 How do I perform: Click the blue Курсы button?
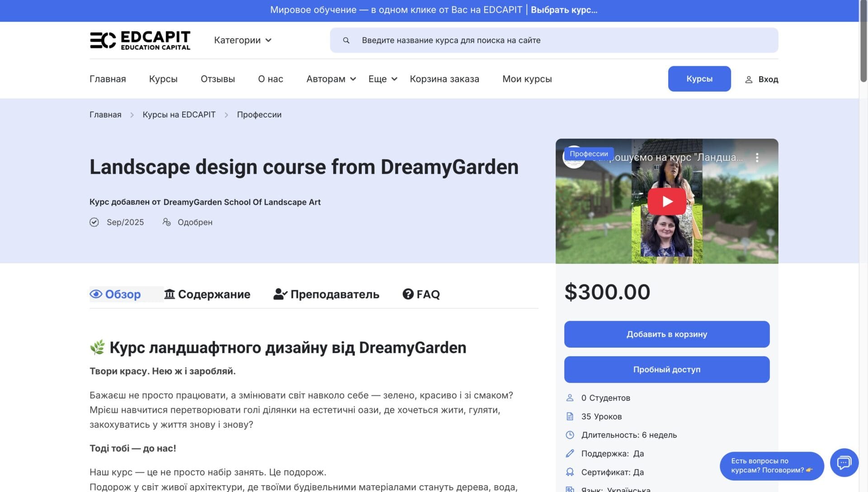click(699, 79)
